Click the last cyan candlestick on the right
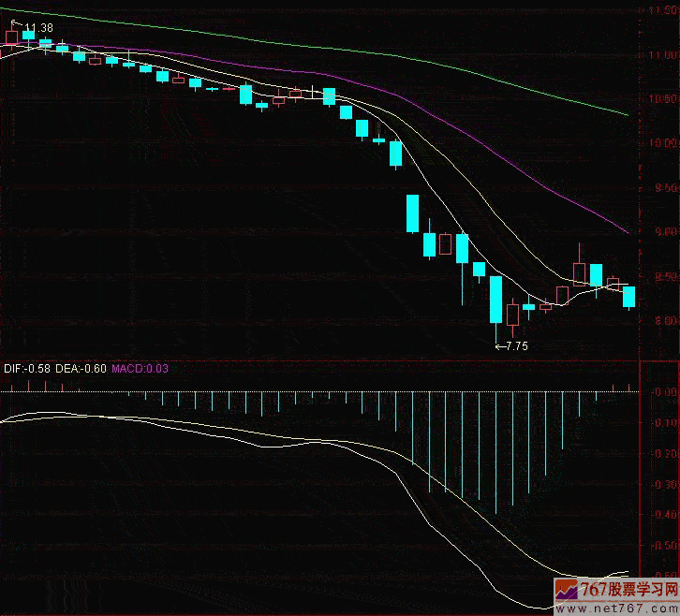680x616 pixels. pos(628,296)
